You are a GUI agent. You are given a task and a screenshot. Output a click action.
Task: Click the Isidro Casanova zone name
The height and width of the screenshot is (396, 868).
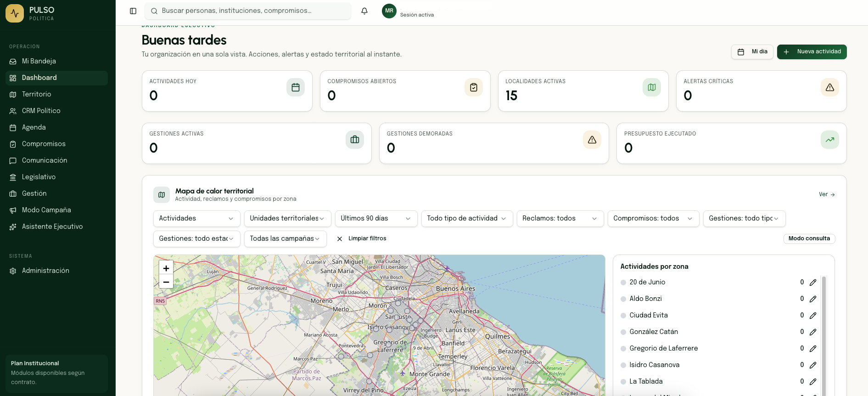654,365
